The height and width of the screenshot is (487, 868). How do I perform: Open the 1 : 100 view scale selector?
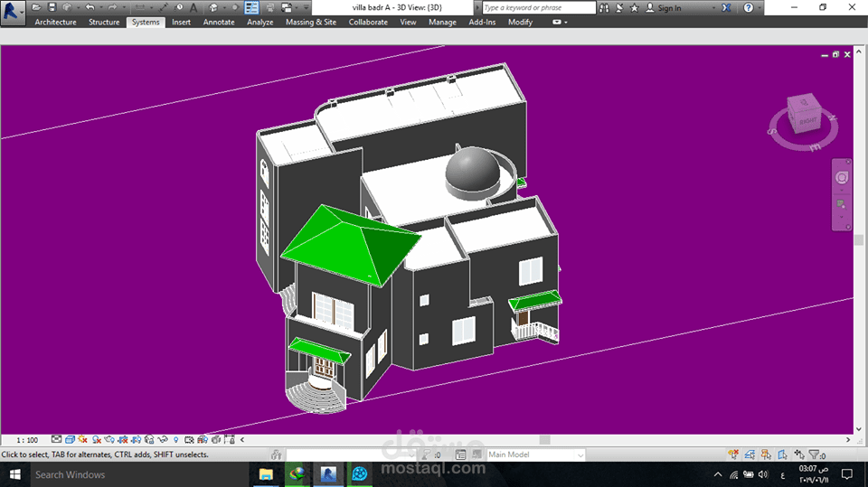pos(28,440)
